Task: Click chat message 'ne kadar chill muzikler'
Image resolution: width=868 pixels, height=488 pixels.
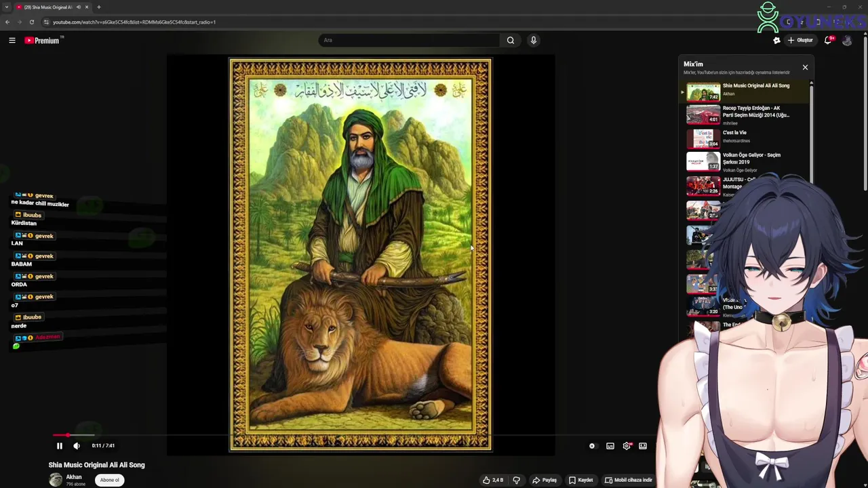Action: click(40, 204)
